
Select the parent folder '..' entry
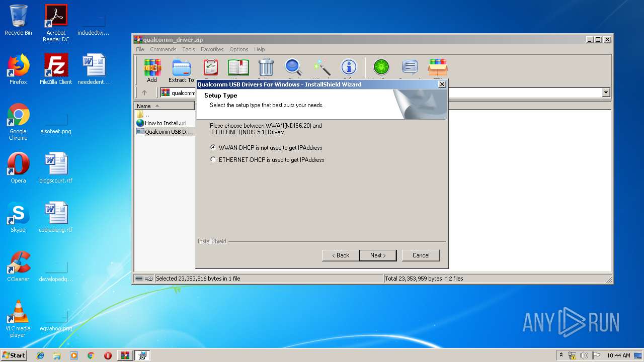[143, 115]
